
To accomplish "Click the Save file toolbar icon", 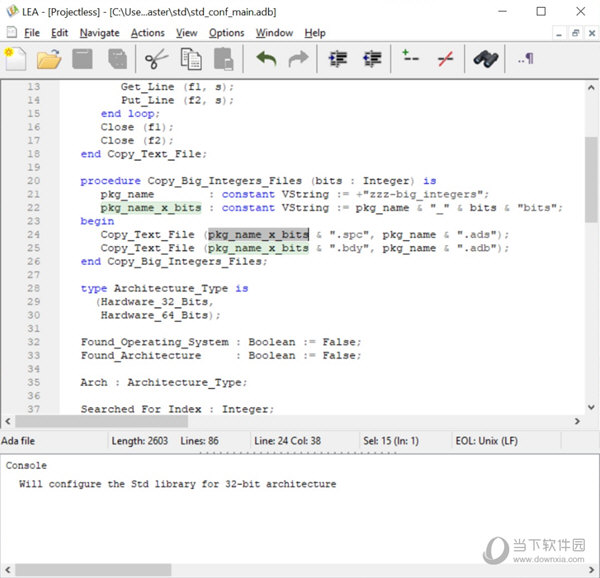I will pyautogui.click(x=82, y=59).
